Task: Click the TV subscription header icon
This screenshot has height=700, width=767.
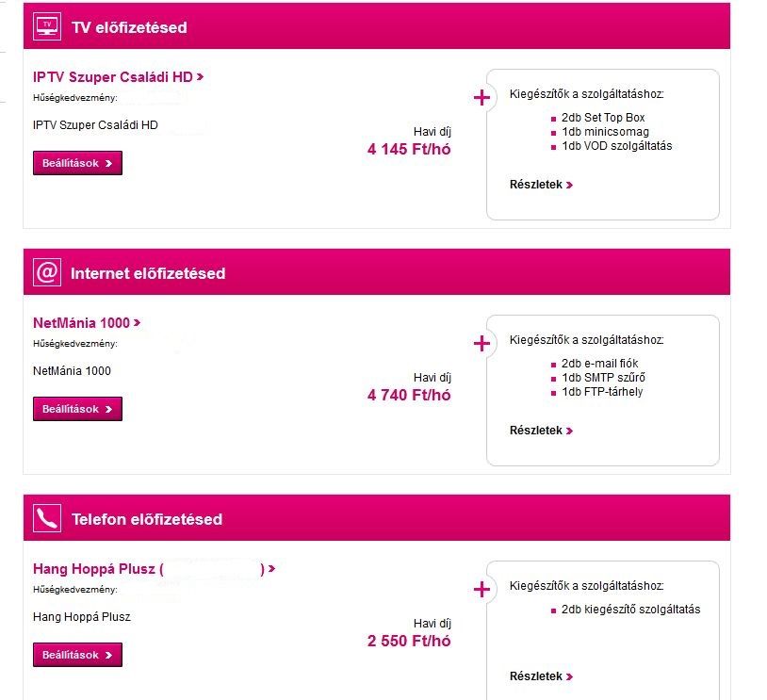Action: pos(46,26)
